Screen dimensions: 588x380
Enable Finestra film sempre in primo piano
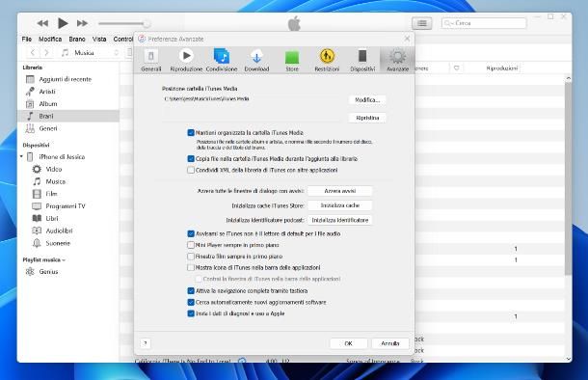point(191,257)
